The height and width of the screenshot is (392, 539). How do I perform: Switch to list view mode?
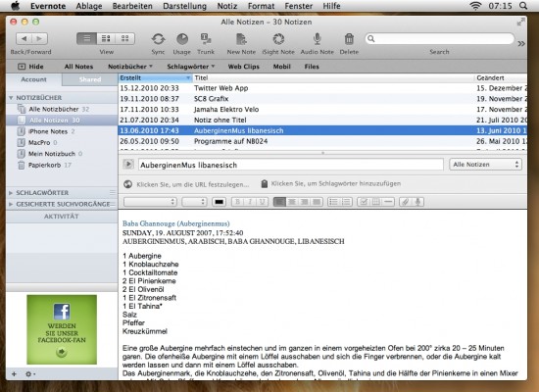click(87, 38)
